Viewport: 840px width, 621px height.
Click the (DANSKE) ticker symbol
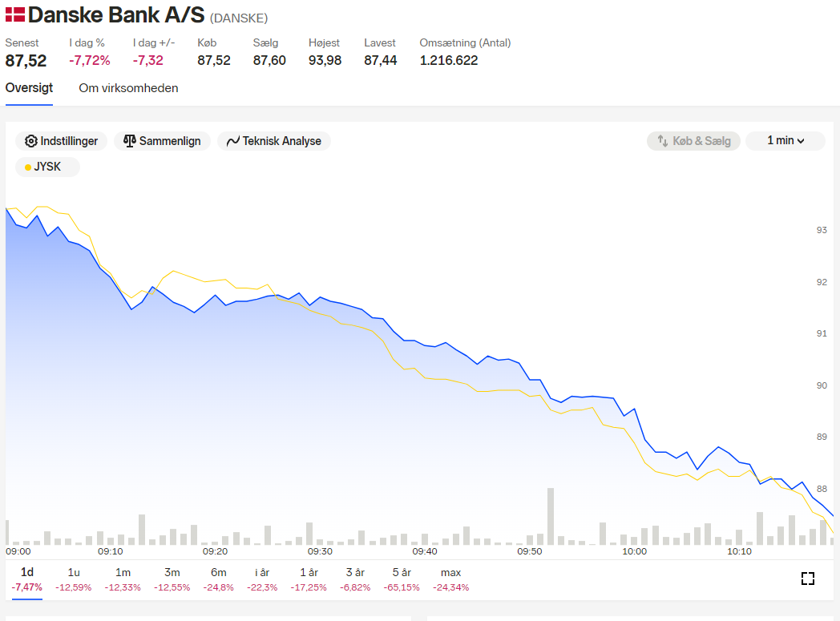click(239, 18)
